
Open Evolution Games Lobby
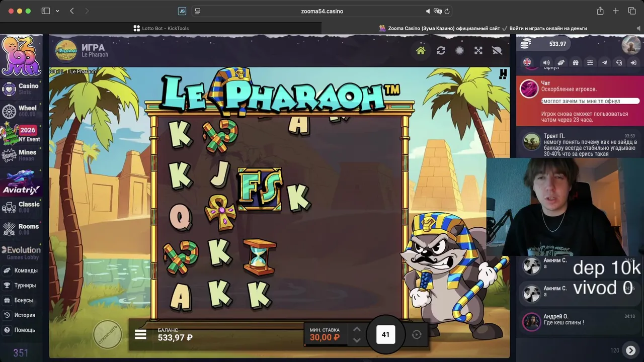pyautogui.click(x=21, y=252)
